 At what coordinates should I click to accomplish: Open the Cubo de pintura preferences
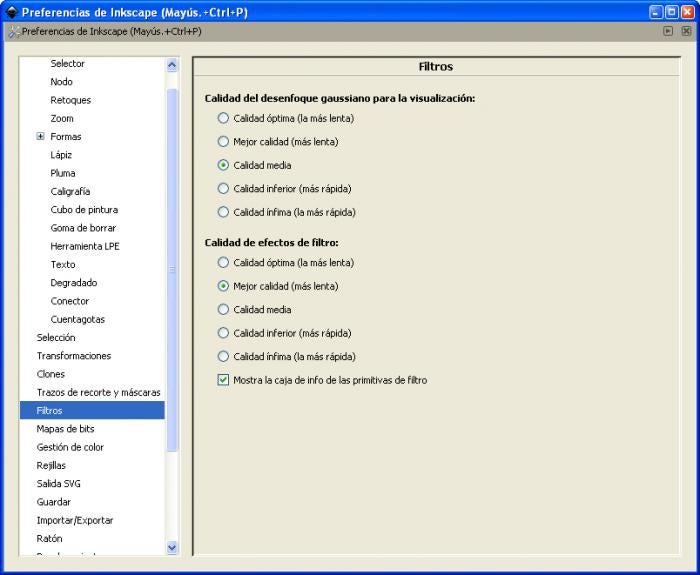click(x=84, y=210)
